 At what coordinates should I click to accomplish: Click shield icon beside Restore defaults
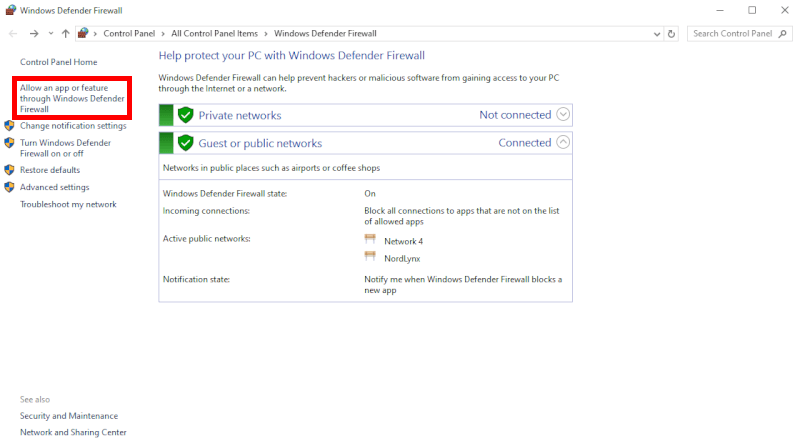click(x=9, y=170)
